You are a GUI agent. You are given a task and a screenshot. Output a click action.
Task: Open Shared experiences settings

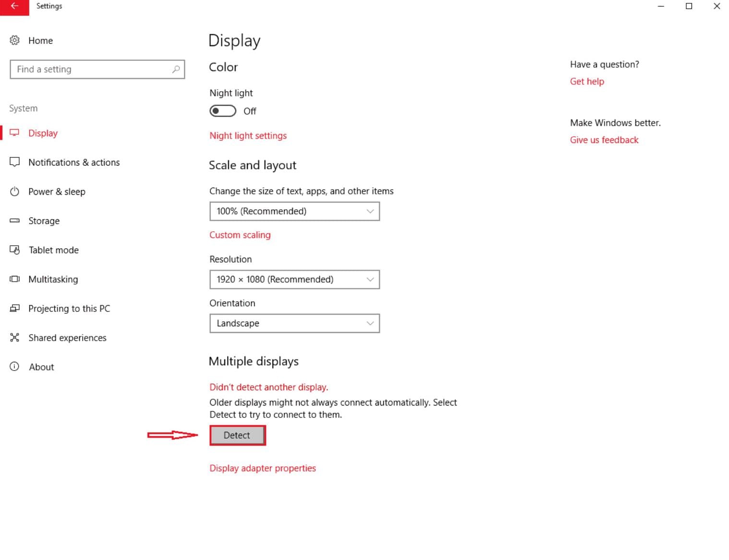pos(67,338)
